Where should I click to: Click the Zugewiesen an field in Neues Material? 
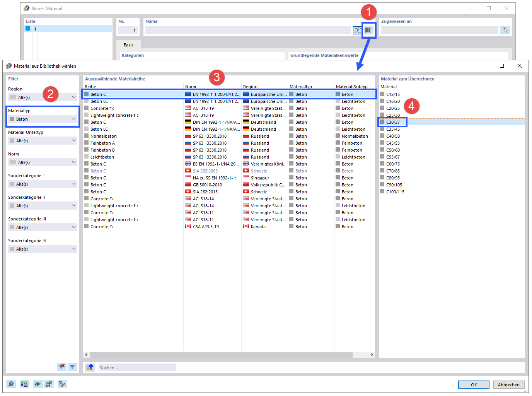click(440, 30)
